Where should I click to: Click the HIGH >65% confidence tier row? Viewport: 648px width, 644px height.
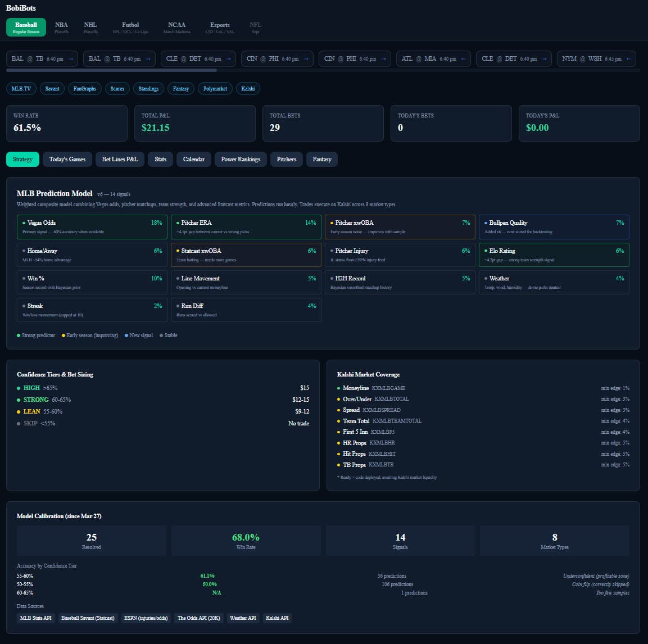click(x=163, y=388)
